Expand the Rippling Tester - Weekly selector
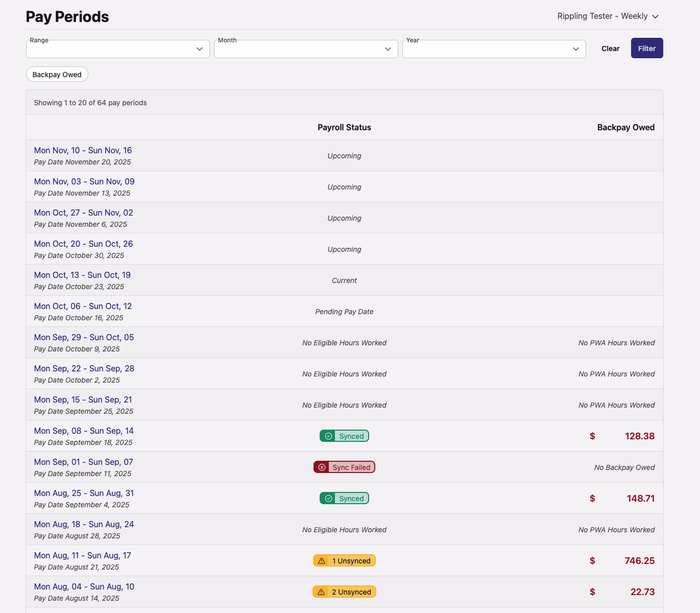The height and width of the screenshot is (613, 700). click(x=608, y=16)
